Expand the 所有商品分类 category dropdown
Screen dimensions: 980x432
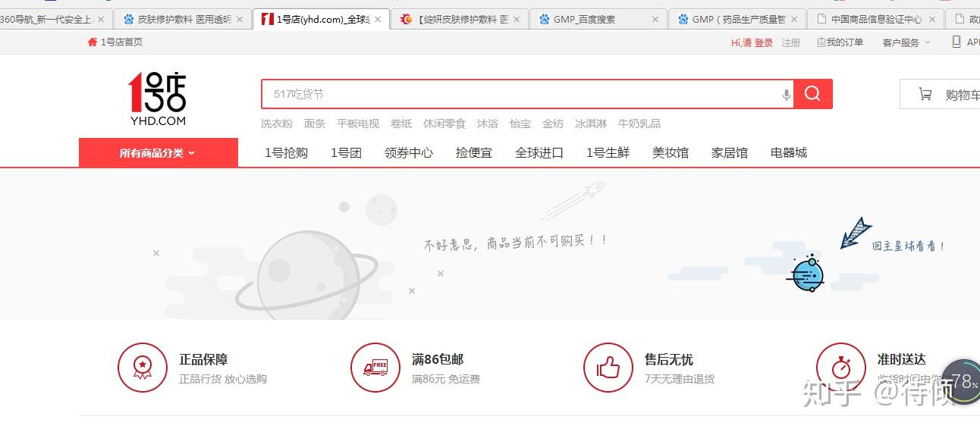158,152
